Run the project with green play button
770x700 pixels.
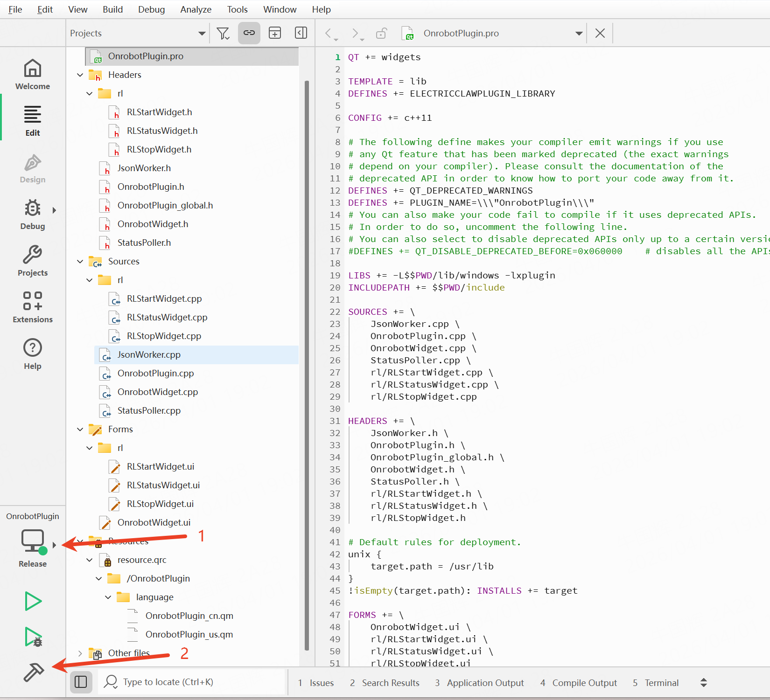point(33,601)
